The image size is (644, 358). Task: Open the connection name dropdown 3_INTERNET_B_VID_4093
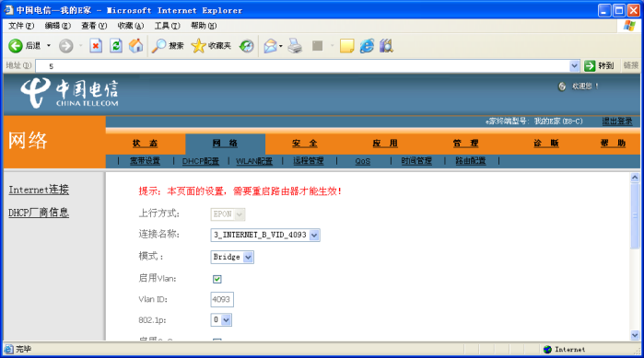[x=314, y=235]
